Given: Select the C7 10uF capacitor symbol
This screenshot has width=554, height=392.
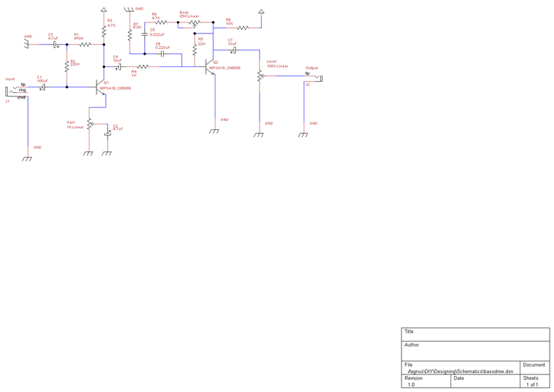Looking at the screenshot, I should [234, 50].
